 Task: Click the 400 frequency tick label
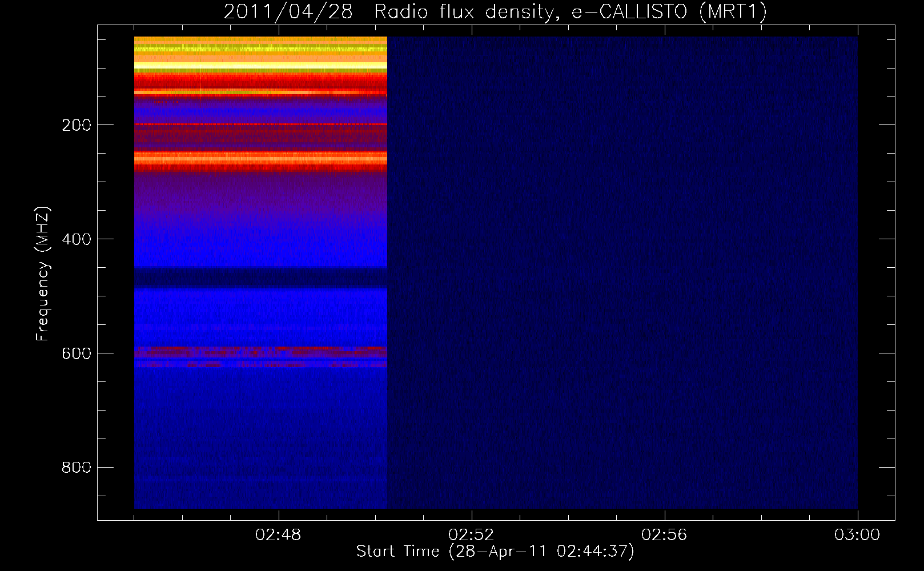click(77, 239)
